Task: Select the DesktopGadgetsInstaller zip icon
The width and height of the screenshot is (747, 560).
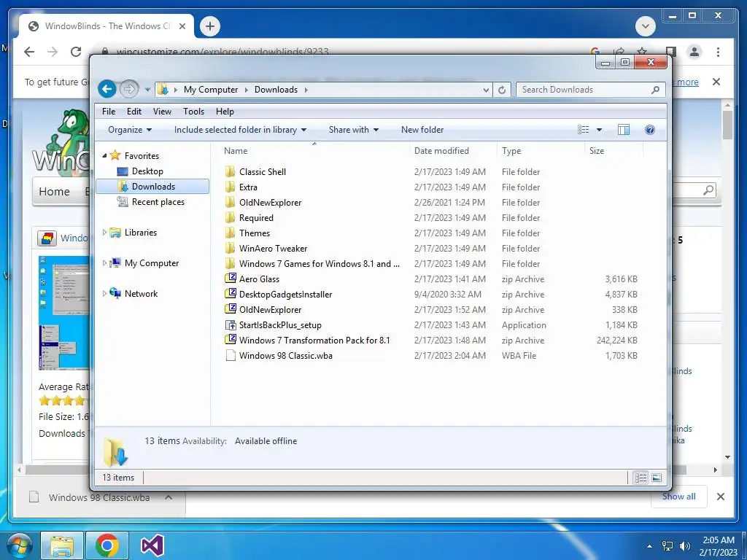Action: click(x=230, y=294)
